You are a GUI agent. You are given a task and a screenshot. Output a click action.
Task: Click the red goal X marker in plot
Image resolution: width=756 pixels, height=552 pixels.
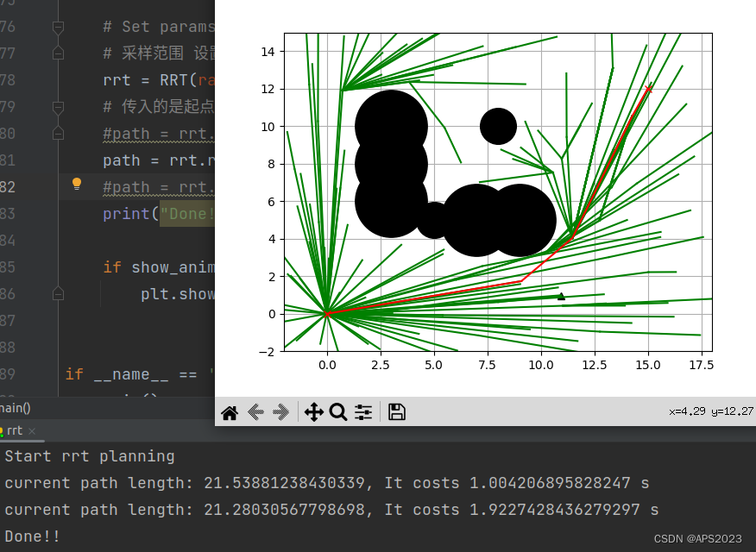point(648,89)
